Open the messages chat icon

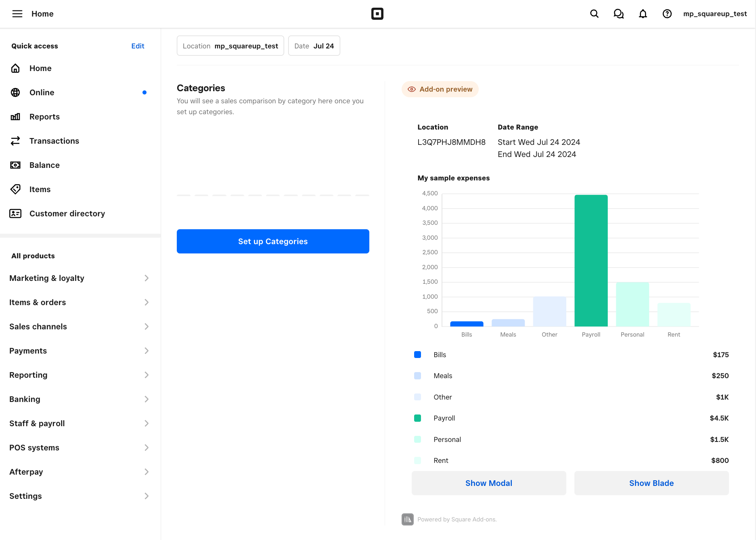pos(618,14)
